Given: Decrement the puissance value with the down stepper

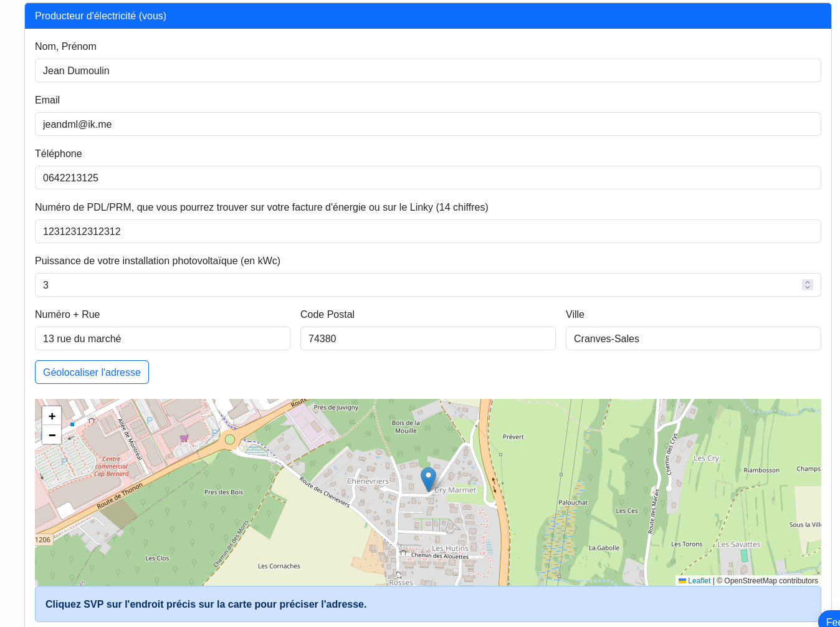Looking at the screenshot, I should (807, 288).
